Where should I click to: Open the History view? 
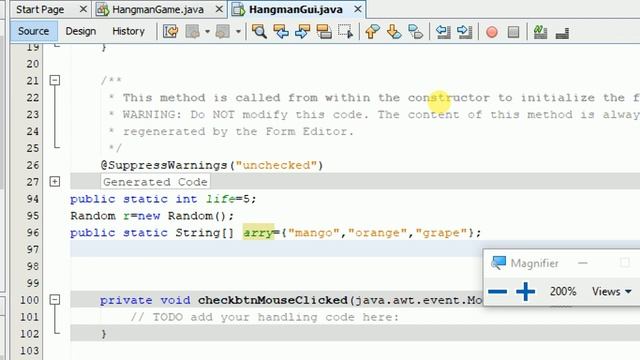tap(128, 31)
